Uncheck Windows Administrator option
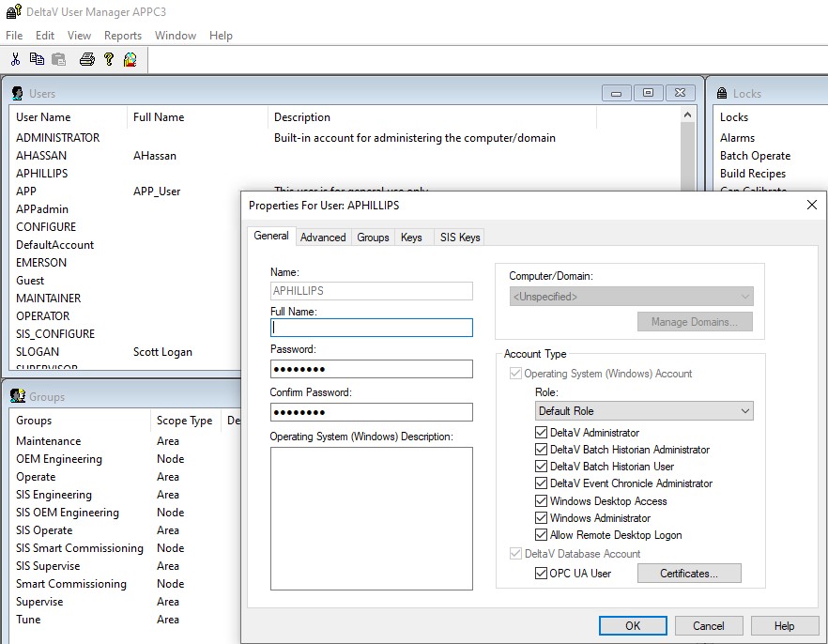 pyautogui.click(x=541, y=518)
